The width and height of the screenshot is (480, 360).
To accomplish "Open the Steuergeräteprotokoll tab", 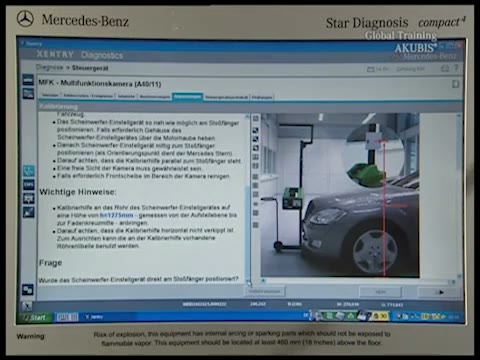I will point(226,97).
